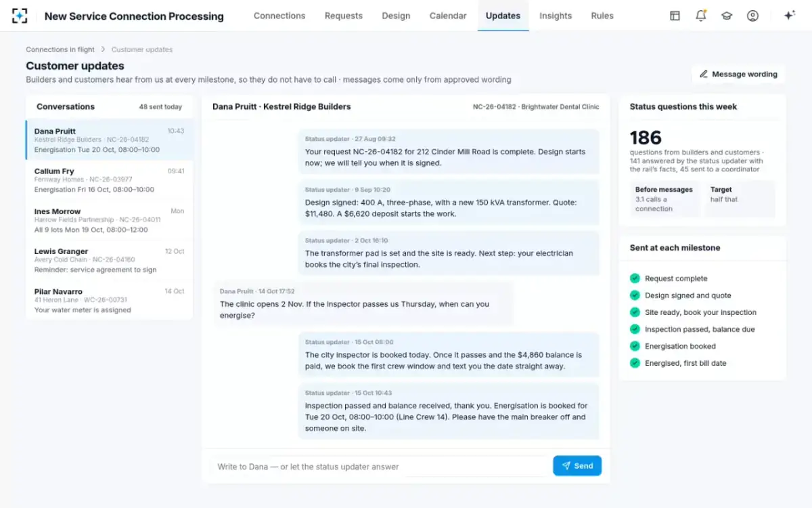Open Ines Morrow conversation

110,220
